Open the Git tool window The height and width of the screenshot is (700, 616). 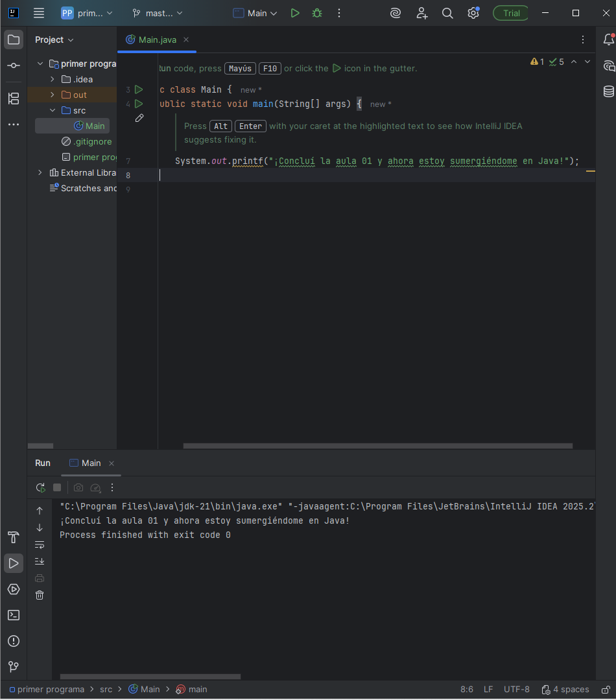[x=14, y=667]
